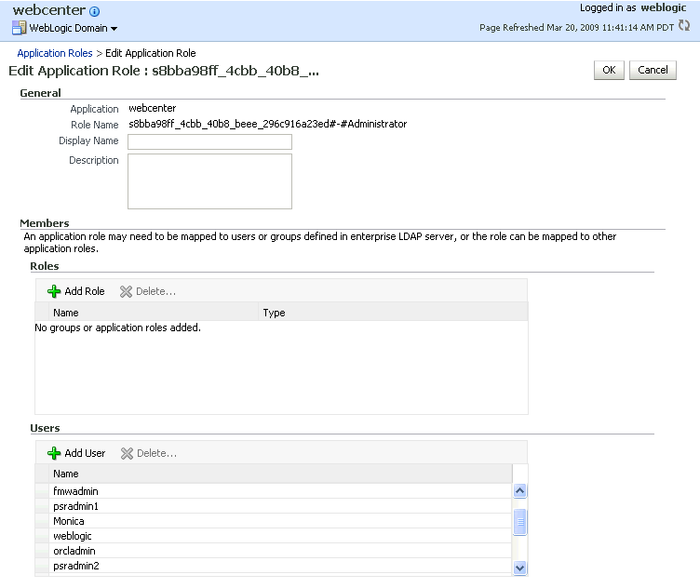
Task: Click the Users list scrollbar thumb
Action: tap(520, 522)
